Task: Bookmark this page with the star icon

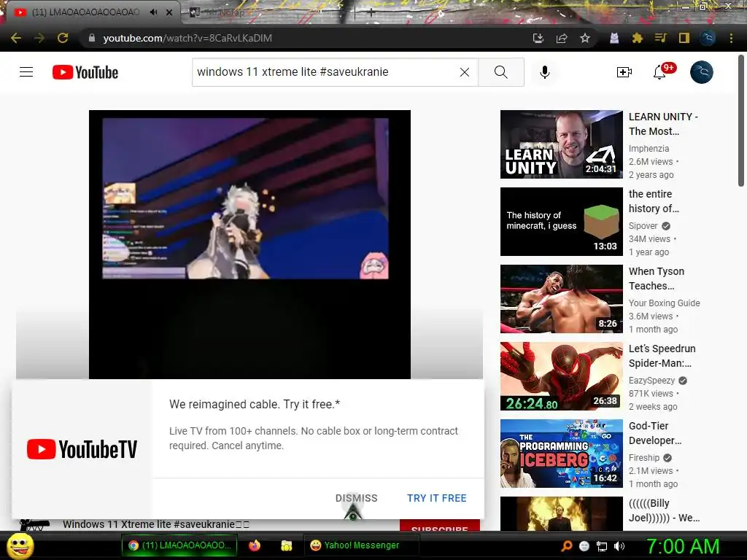Action: point(585,38)
